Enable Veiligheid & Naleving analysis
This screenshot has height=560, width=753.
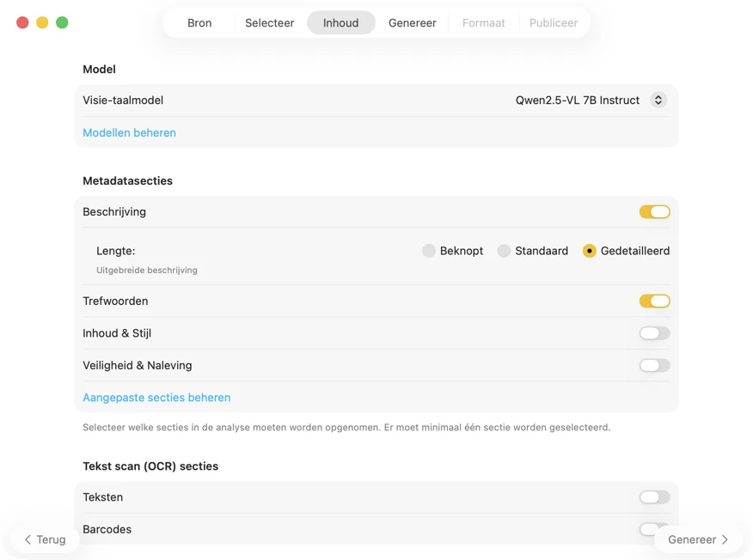click(x=654, y=365)
